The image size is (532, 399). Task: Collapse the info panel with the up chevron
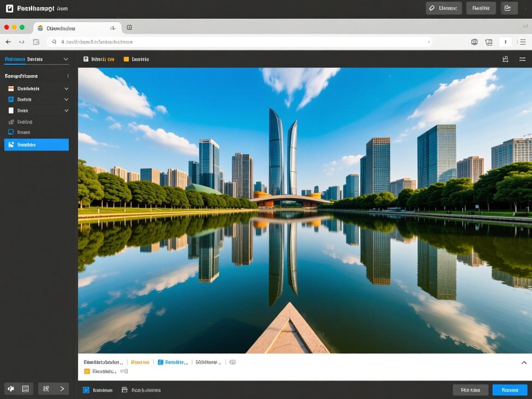524,363
